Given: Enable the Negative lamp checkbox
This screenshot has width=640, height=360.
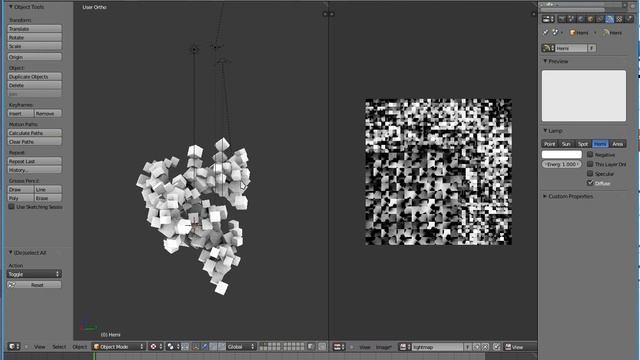Looking at the screenshot, I should tap(590, 155).
